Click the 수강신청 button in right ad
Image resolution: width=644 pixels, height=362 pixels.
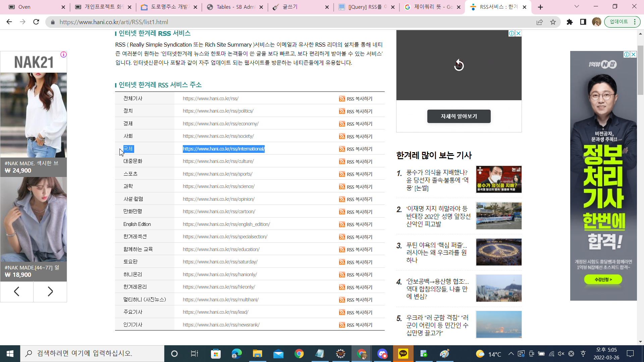pos(603,279)
